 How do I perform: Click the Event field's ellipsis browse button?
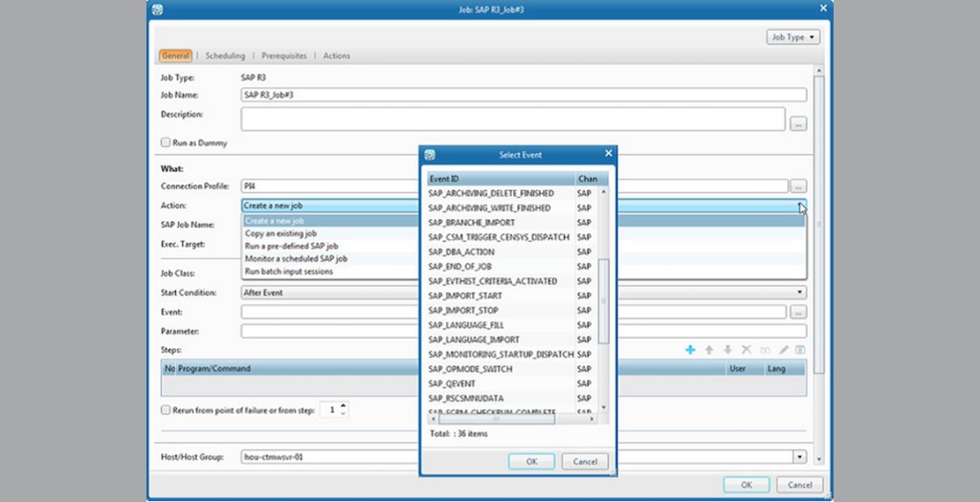[x=798, y=313]
